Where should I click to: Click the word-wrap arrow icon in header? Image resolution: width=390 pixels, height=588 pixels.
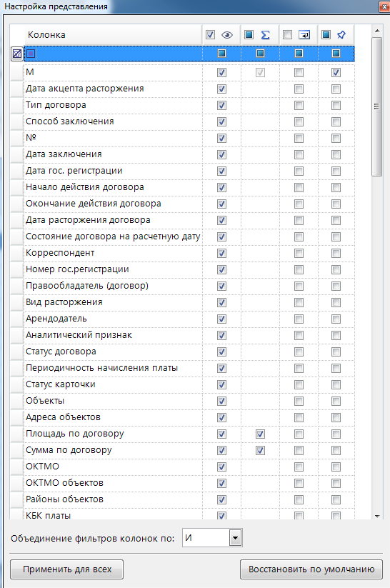[304, 35]
